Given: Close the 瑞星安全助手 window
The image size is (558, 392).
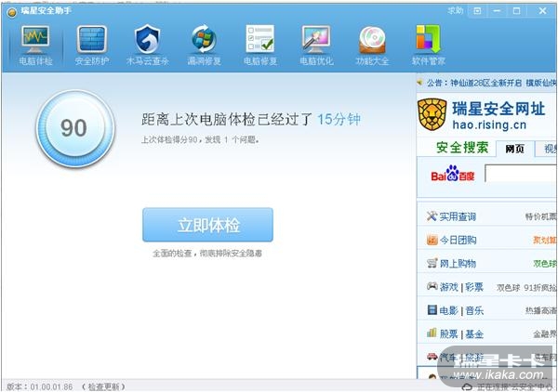Looking at the screenshot, I should [x=542, y=11].
